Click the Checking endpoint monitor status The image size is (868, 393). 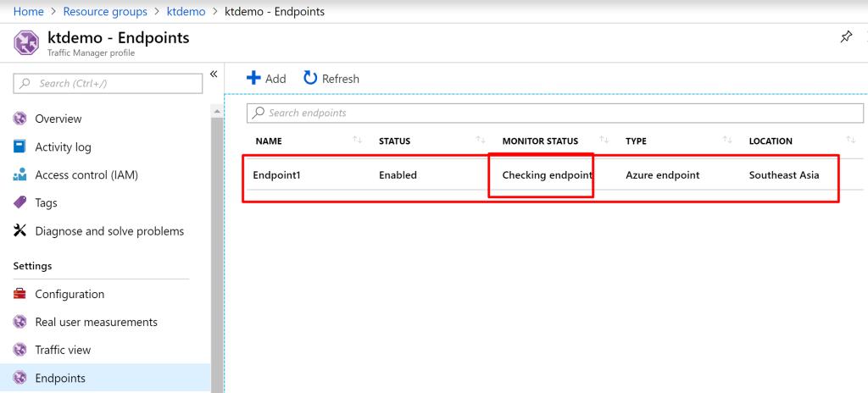(547, 175)
